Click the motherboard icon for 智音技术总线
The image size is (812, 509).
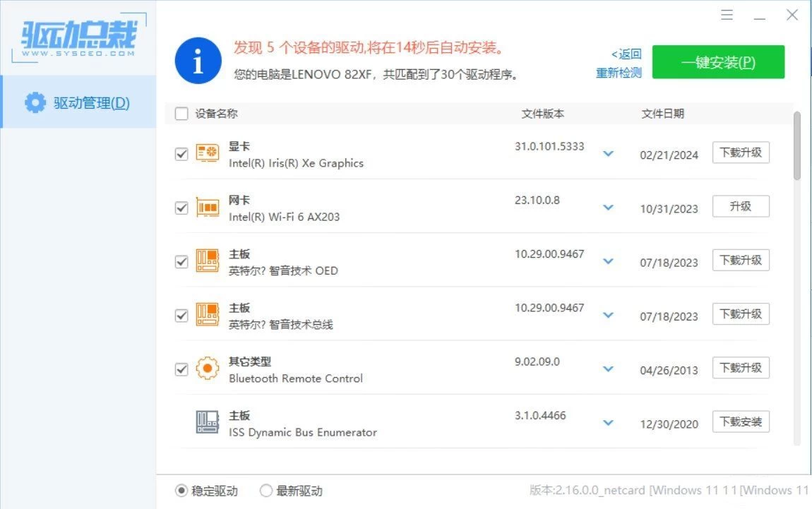click(207, 314)
